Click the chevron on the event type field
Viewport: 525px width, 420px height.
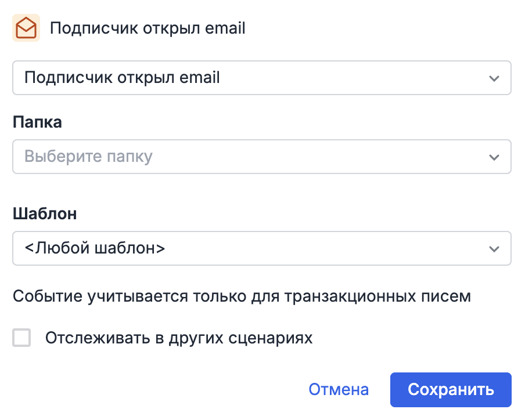[x=494, y=78]
